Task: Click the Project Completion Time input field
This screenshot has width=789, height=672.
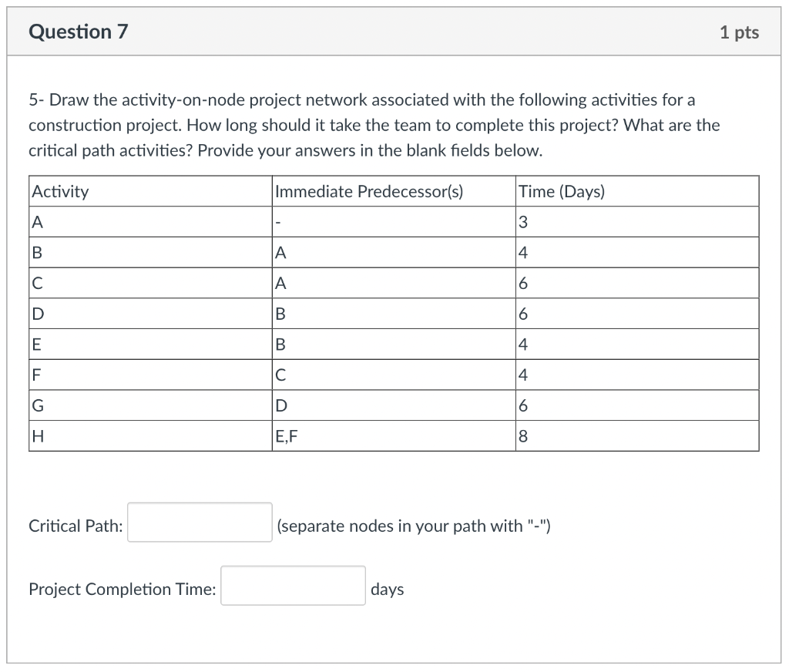Action: [293, 586]
